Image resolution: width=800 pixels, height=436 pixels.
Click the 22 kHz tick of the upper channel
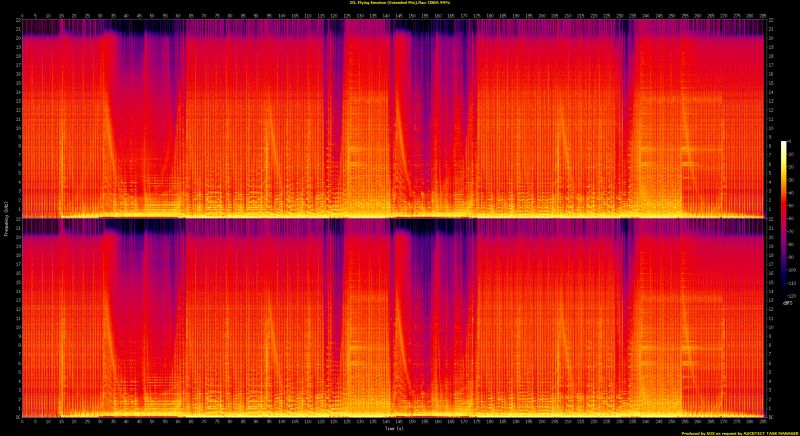[16, 22]
